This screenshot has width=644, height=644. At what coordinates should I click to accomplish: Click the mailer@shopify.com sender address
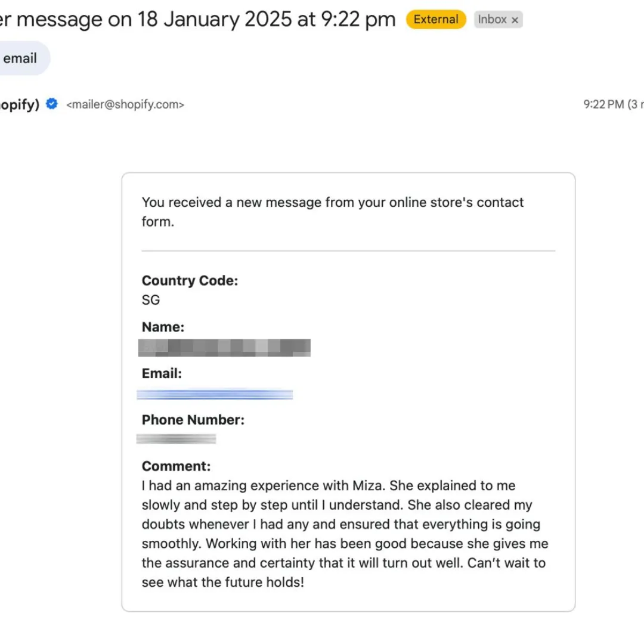(x=125, y=105)
